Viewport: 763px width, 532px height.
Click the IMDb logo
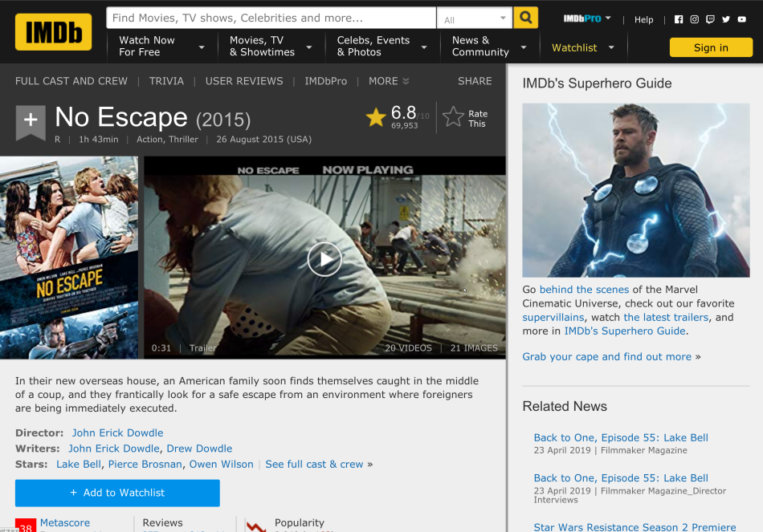tap(54, 32)
